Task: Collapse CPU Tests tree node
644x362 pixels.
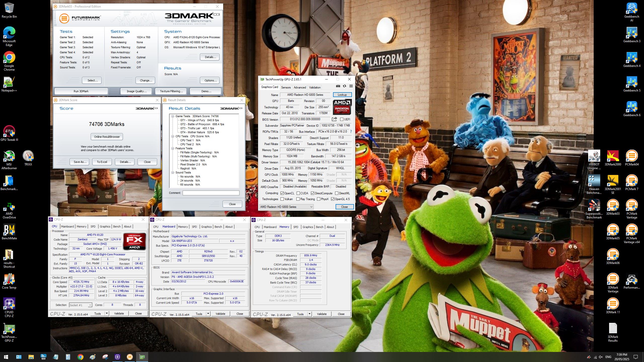Action: point(173,137)
